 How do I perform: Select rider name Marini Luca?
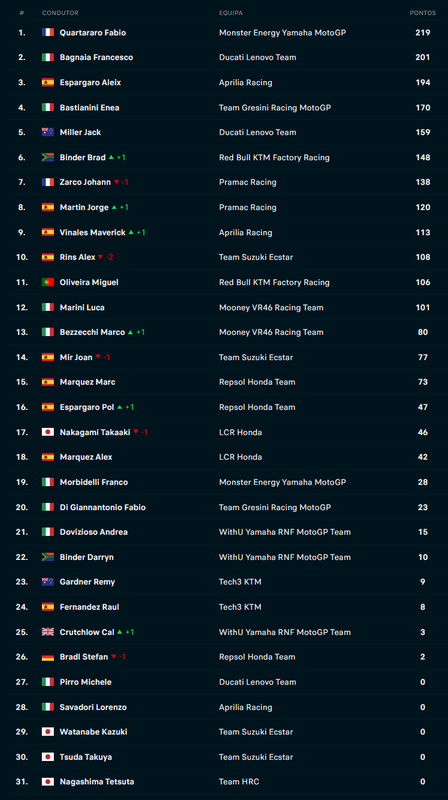point(82,307)
